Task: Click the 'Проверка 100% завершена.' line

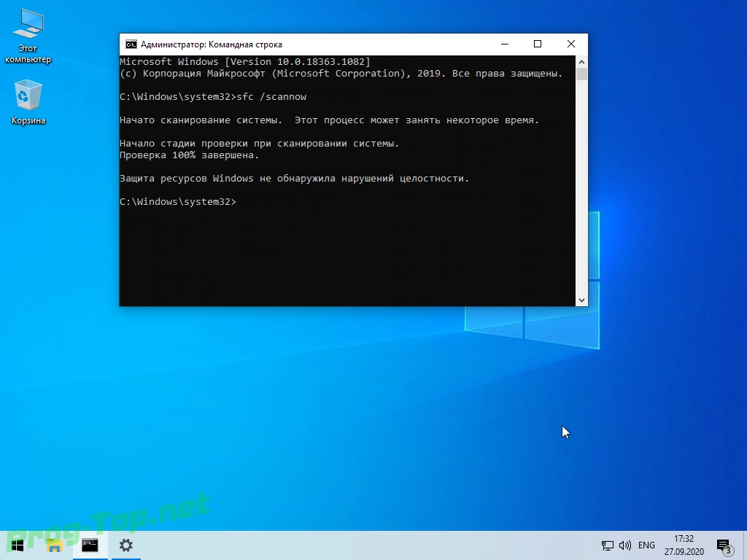Action: coord(189,155)
